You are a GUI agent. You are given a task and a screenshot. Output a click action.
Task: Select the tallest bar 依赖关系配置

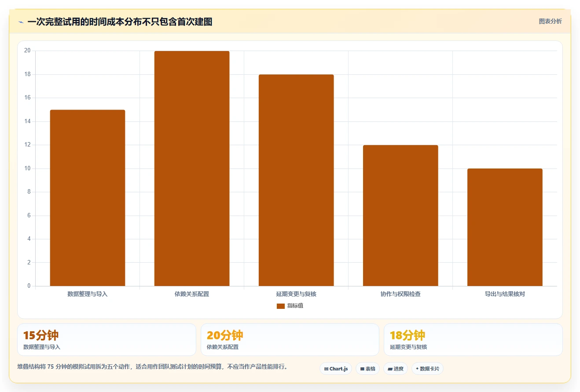click(x=192, y=169)
